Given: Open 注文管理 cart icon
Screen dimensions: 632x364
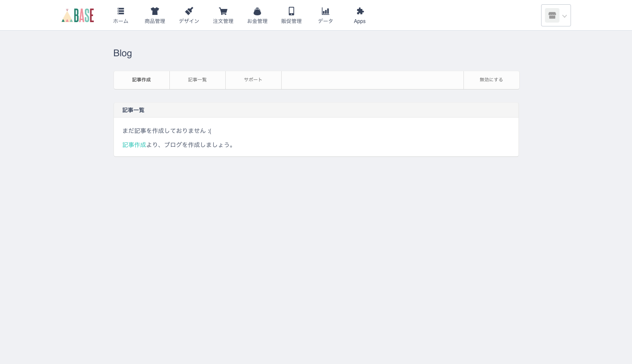Looking at the screenshot, I should 223,11.
